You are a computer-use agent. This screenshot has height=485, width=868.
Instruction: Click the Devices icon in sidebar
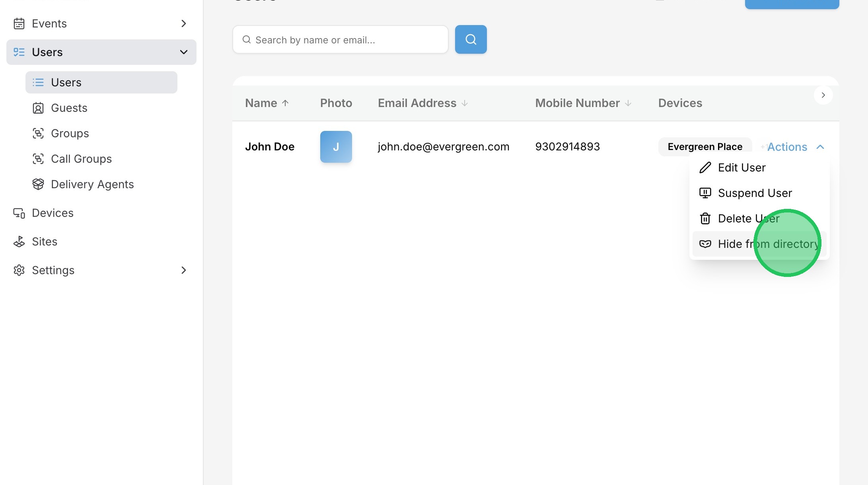pos(19,213)
